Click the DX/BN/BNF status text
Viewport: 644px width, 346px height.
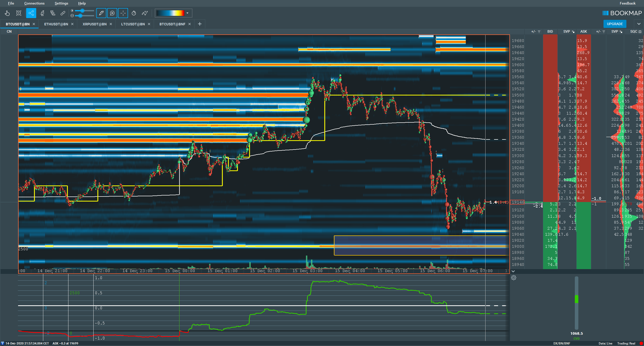point(562,343)
